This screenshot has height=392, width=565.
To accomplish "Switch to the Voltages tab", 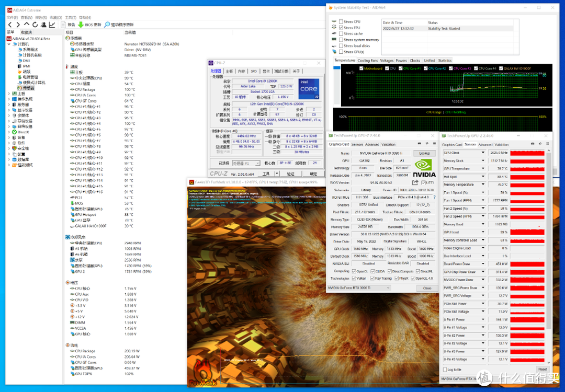I will pyautogui.click(x=387, y=61).
